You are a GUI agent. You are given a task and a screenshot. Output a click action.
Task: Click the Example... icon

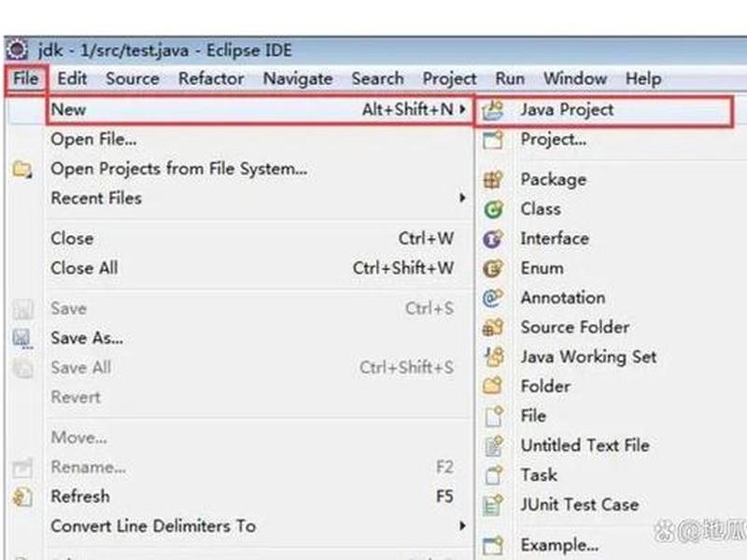[493, 546]
